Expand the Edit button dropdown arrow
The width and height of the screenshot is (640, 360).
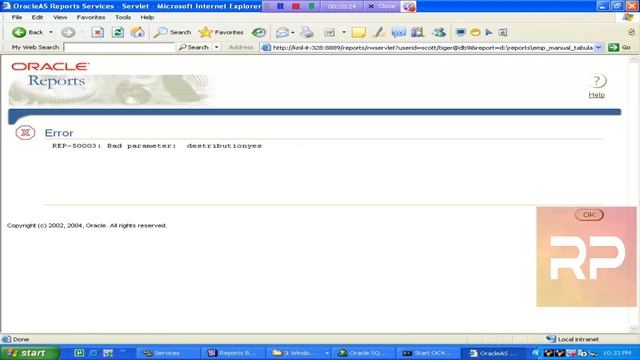click(344, 32)
